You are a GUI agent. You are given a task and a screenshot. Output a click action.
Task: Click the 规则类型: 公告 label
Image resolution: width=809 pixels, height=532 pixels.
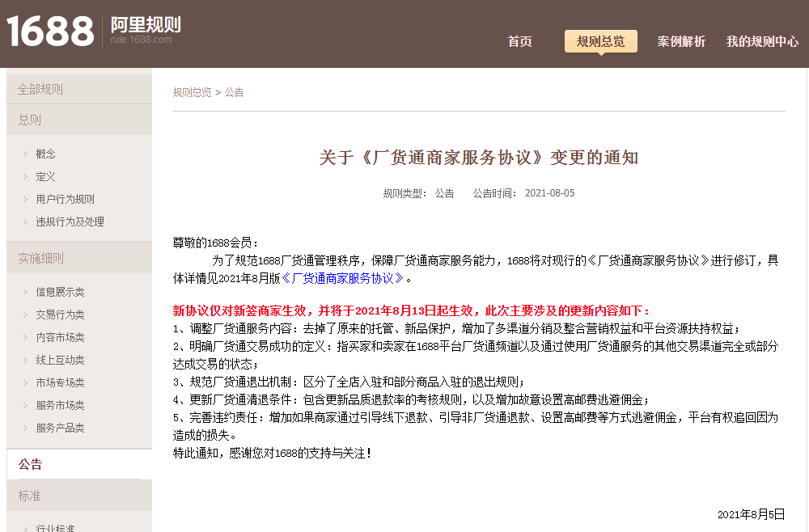[x=418, y=193]
